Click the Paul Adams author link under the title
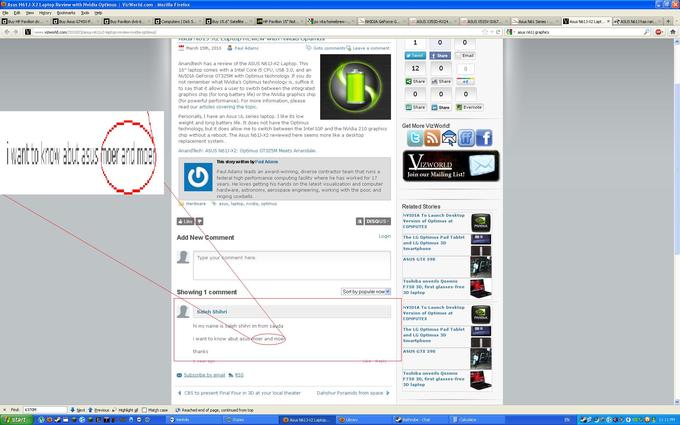Viewport: 680px width, 425px height. [x=246, y=48]
